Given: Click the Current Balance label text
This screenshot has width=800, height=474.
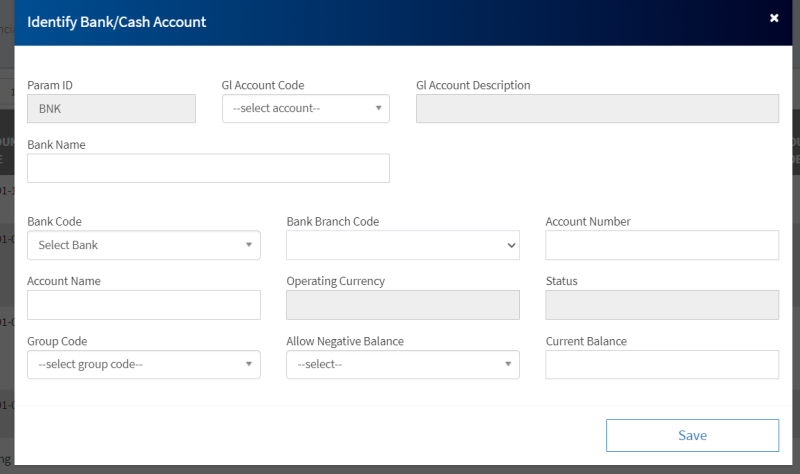Looking at the screenshot, I should [586, 341].
